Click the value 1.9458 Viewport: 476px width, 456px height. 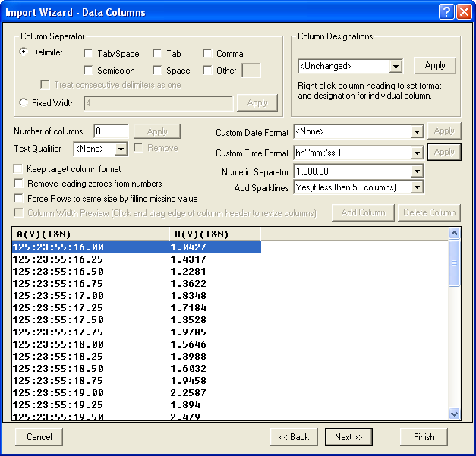[188, 381]
